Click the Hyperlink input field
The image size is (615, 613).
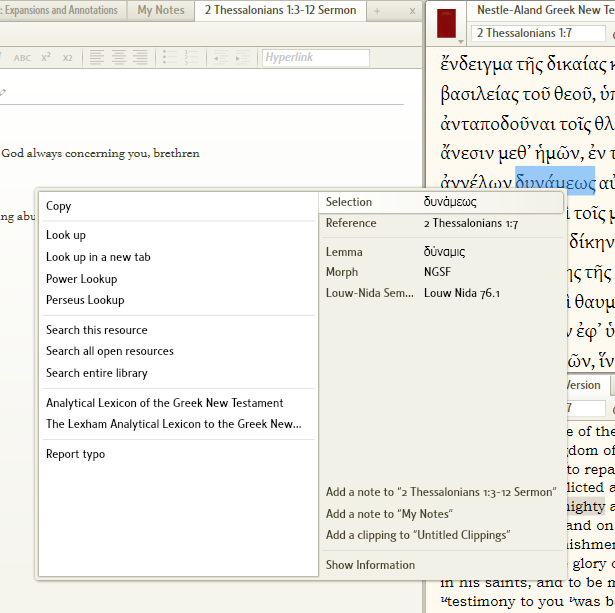(316, 58)
